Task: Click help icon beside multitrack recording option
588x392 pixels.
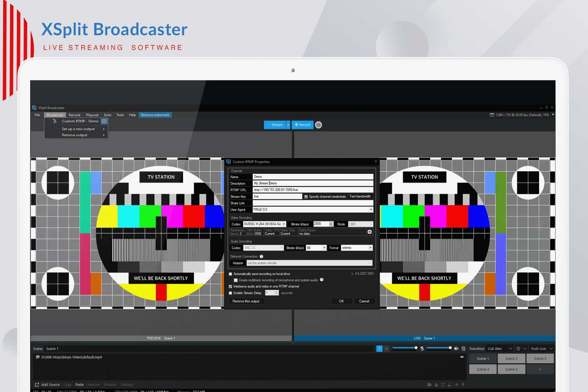Action: pos(322,280)
